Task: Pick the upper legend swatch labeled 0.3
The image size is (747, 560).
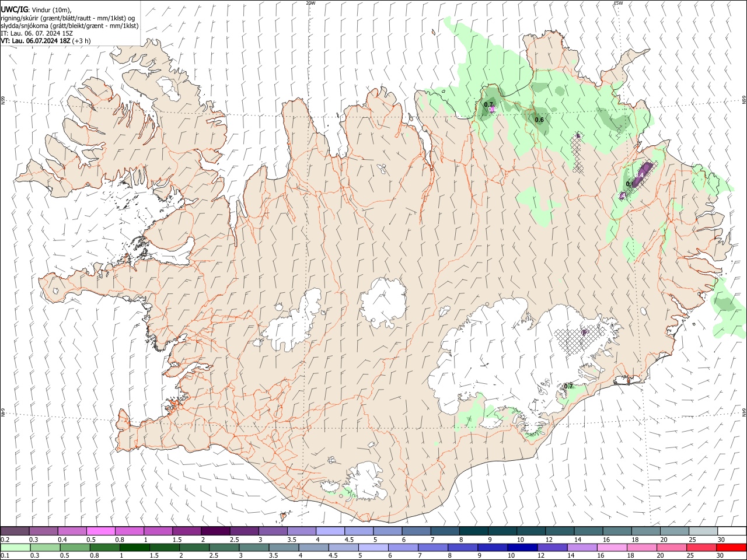Action: pos(44,531)
